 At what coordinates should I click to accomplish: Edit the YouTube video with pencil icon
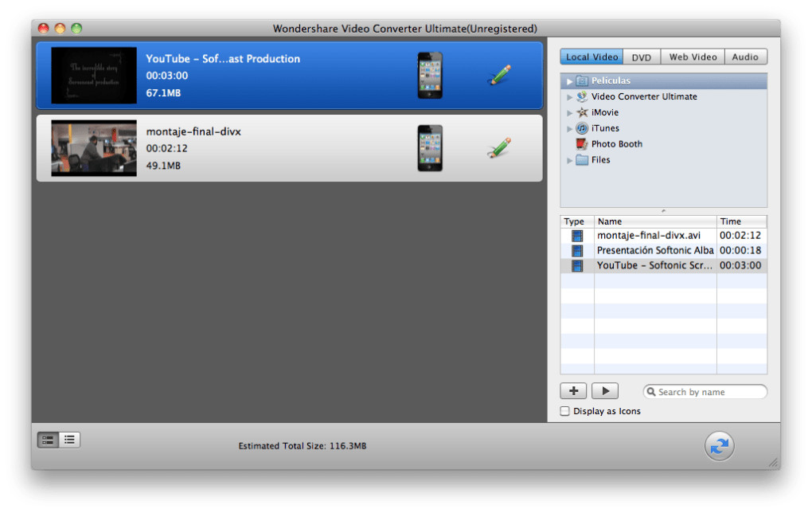click(x=499, y=75)
